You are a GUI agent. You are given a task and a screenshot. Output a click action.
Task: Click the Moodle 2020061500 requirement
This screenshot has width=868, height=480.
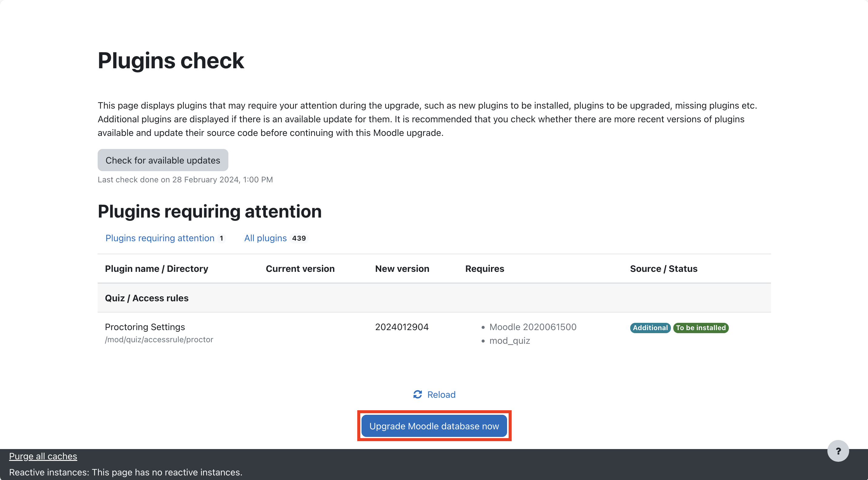click(533, 327)
